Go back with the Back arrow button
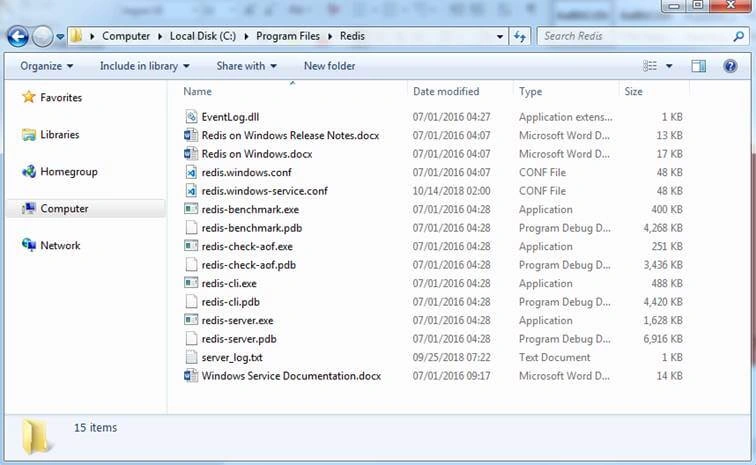 18,36
